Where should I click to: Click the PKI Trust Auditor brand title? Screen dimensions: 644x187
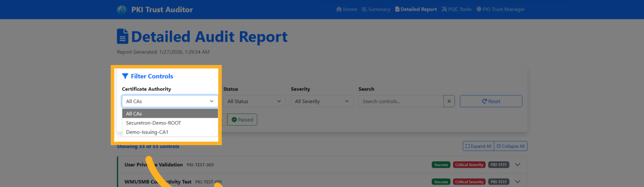[162, 10]
